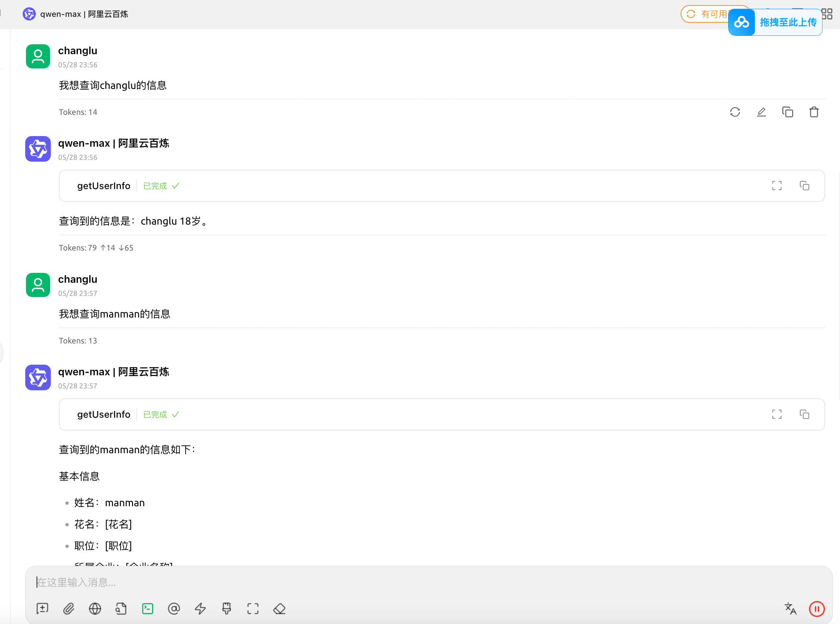Image resolution: width=840 pixels, height=624 pixels.
Task: Click the '姓名：manman' list item
Action: tap(110, 502)
